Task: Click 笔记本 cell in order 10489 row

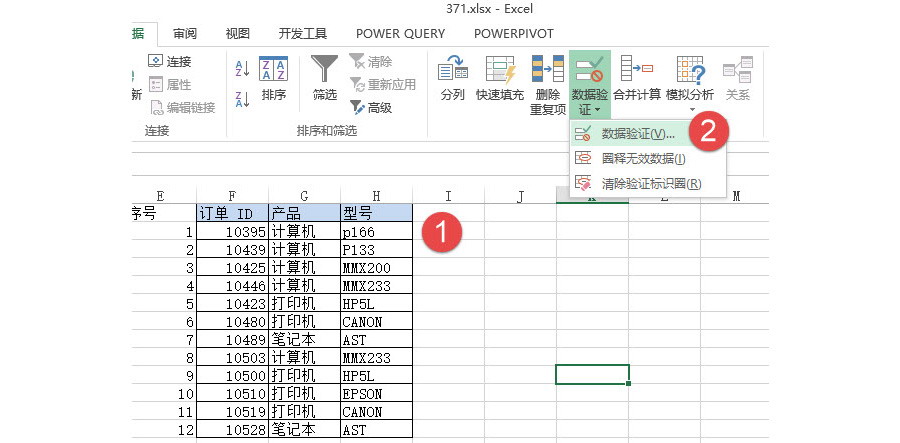Action: tap(304, 339)
